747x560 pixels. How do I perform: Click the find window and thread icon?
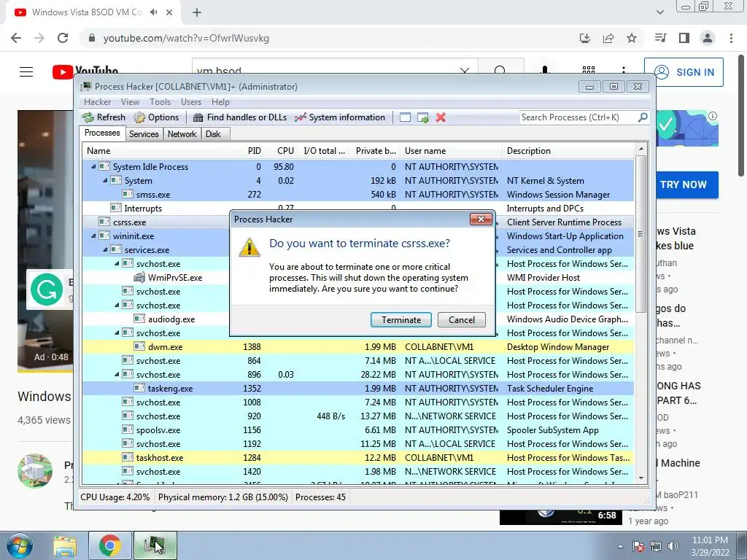[x=423, y=117]
